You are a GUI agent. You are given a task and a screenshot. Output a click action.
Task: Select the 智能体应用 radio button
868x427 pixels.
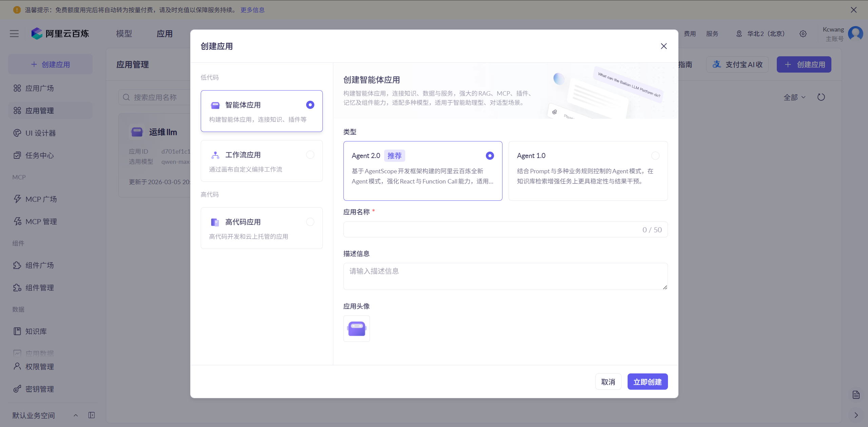point(310,105)
